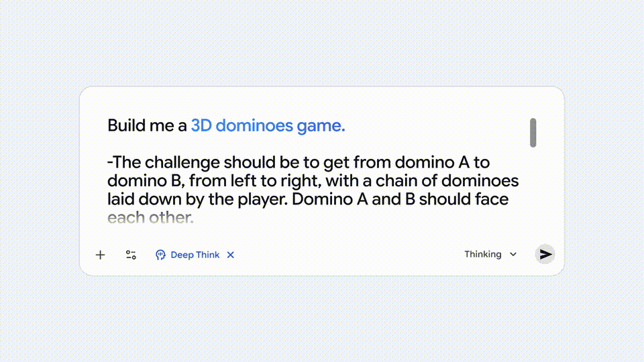The height and width of the screenshot is (362, 644).
Task: Click the scrollbar track below the thumb
Action: click(533, 188)
